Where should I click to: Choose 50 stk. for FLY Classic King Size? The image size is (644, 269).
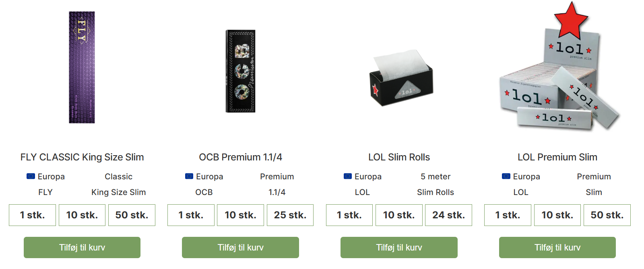coord(132,215)
